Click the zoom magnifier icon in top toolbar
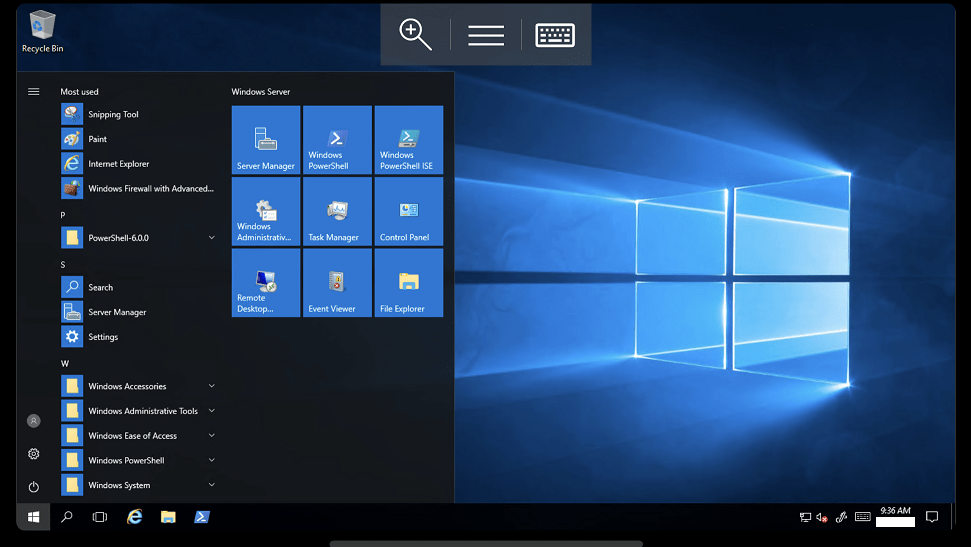971x547 pixels. pos(415,34)
